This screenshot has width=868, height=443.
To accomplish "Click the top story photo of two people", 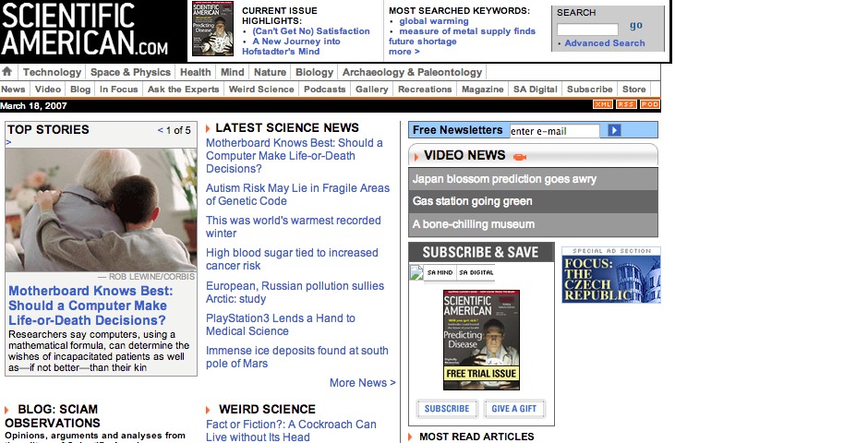I will [x=101, y=210].
